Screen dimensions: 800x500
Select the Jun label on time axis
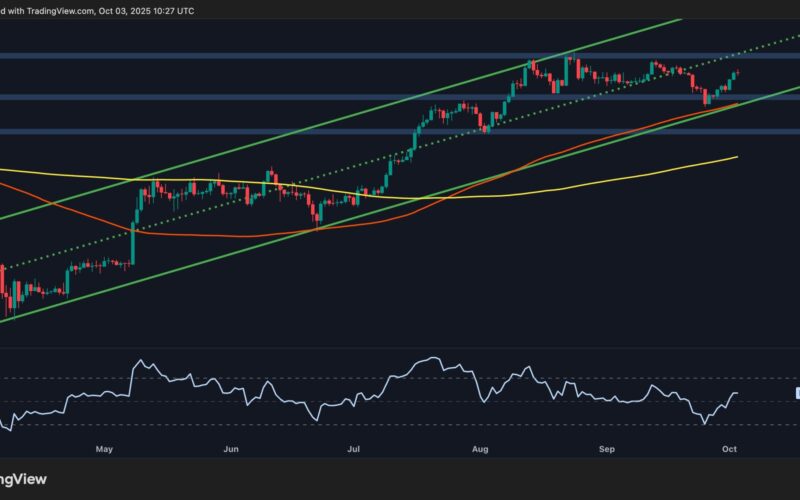tap(230, 450)
